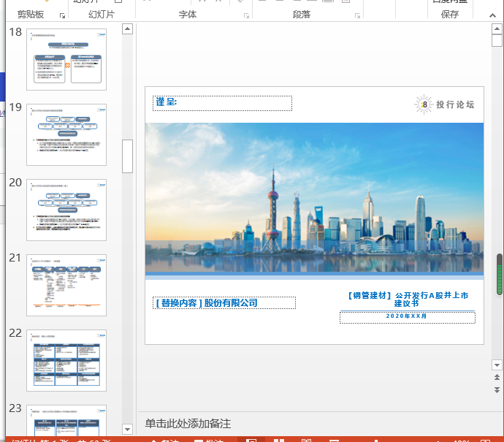Click the 幻灯片 group label
The height and width of the screenshot is (442, 504).
click(x=102, y=15)
